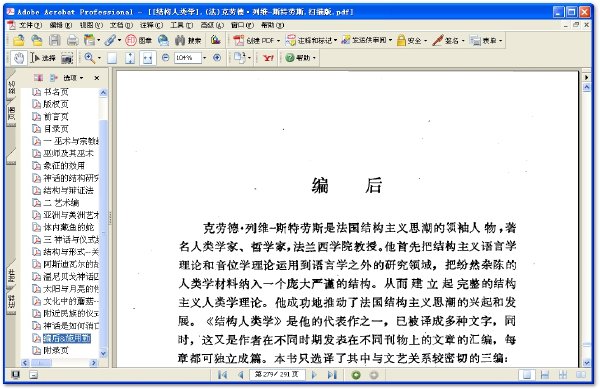600x390 pixels.
Task: Switch to Continuous-Facing layout icon
Action: (563, 375)
